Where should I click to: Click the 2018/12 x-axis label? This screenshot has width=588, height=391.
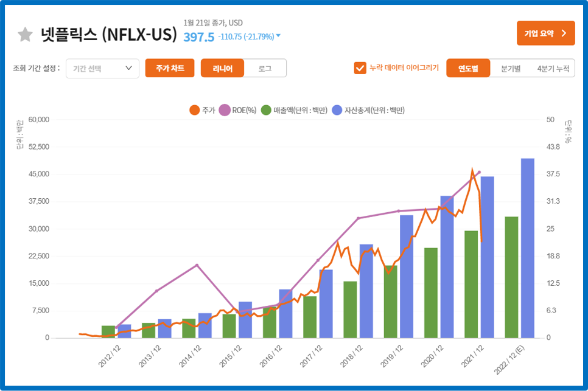click(x=351, y=356)
